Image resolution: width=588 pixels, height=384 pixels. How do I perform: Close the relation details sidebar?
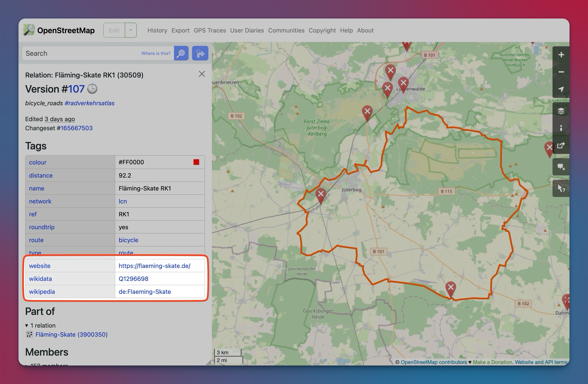[x=202, y=74]
